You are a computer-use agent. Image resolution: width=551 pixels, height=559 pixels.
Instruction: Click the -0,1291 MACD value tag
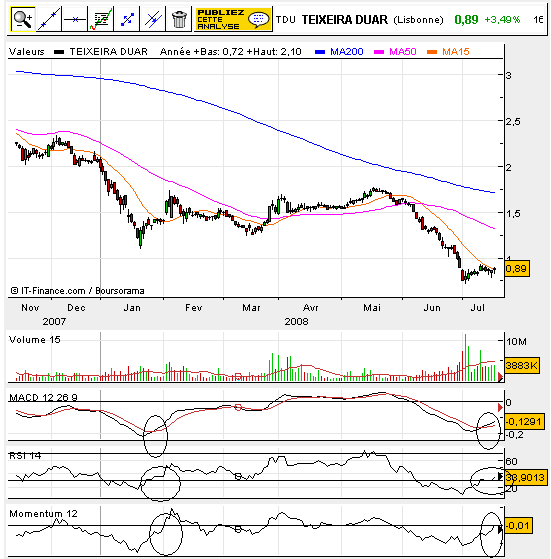[525, 422]
